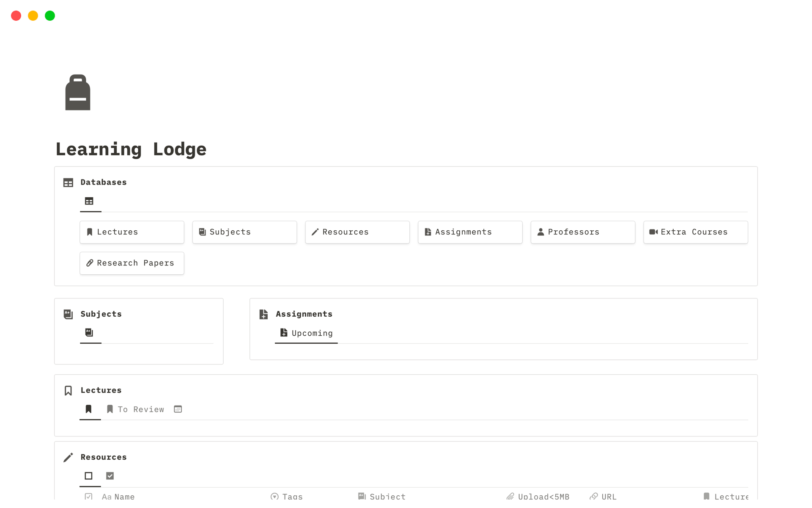Select the table view tab in Databases
Viewport: 812px width, 508px height.
click(x=89, y=201)
